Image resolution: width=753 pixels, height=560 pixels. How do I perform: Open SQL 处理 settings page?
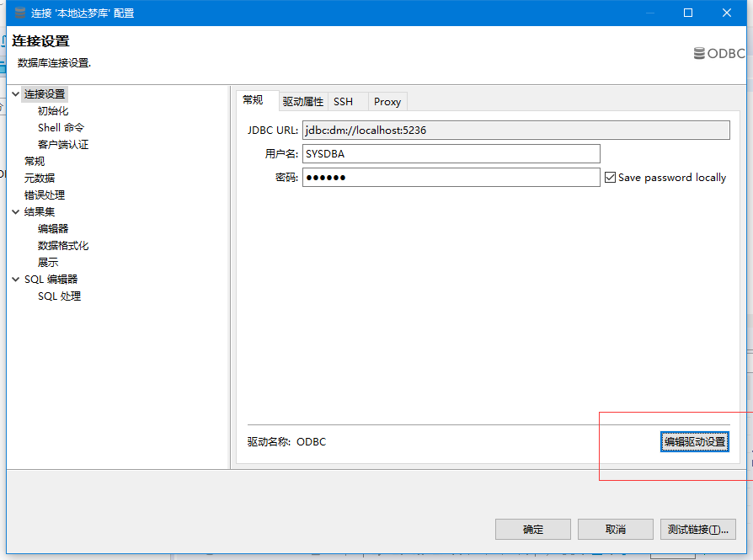click(60, 296)
